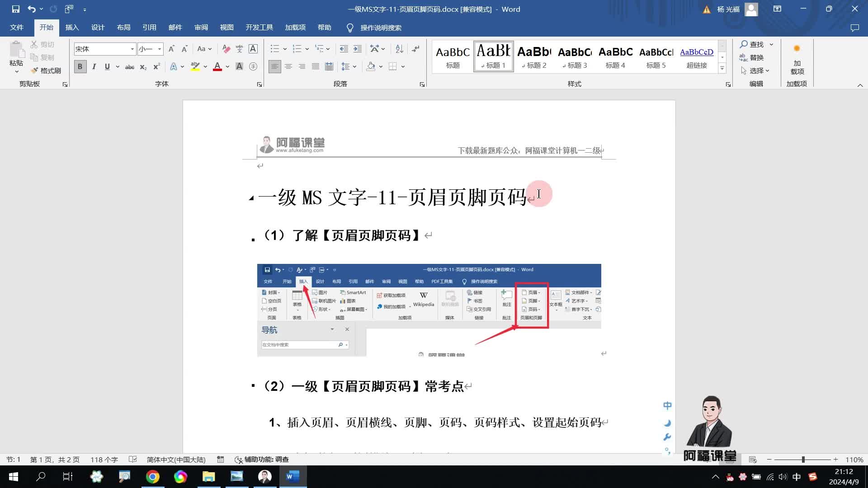Open the font size dropdown
Viewport: 868px width, 488px height.
click(x=160, y=49)
